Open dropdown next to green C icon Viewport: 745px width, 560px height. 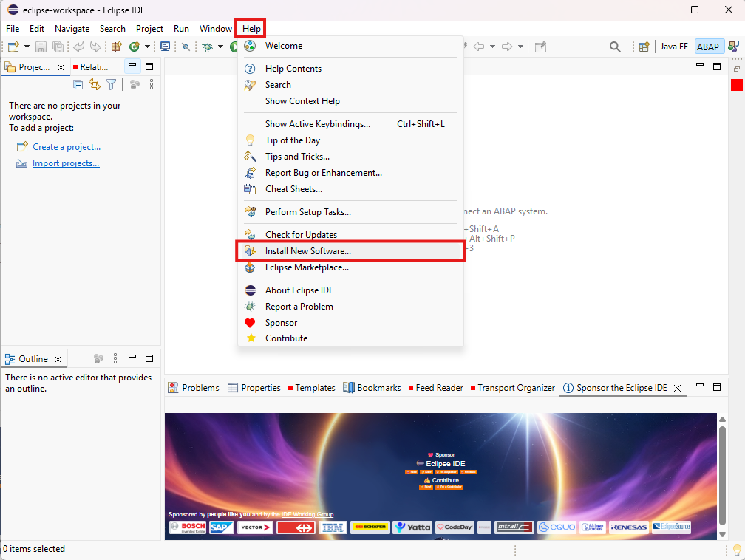point(147,47)
